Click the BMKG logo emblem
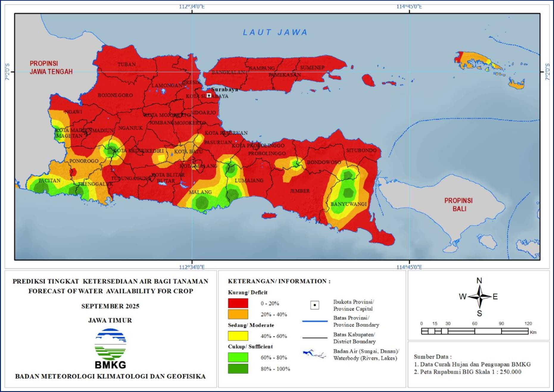 (110, 344)
